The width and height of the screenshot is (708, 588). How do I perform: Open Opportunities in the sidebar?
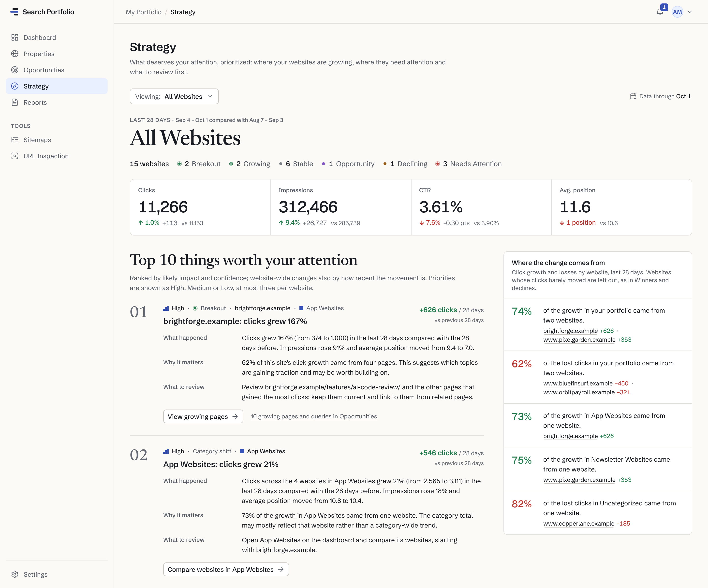point(57,70)
